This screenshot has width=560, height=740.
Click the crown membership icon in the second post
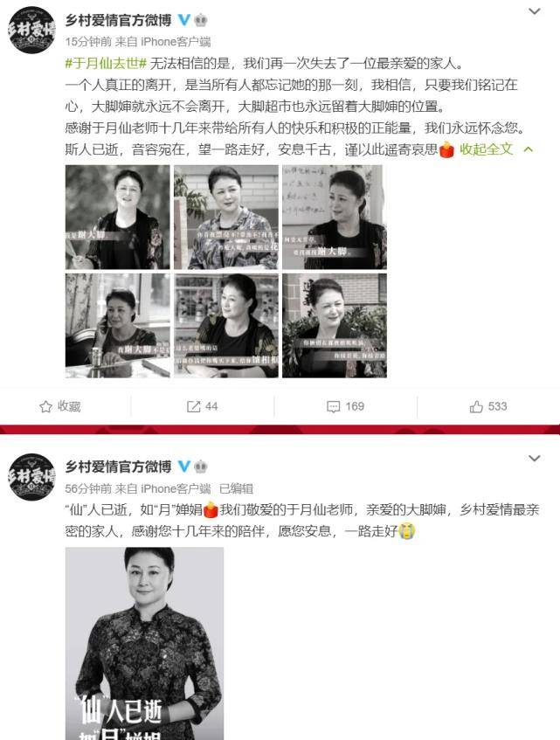[x=201, y=467]
